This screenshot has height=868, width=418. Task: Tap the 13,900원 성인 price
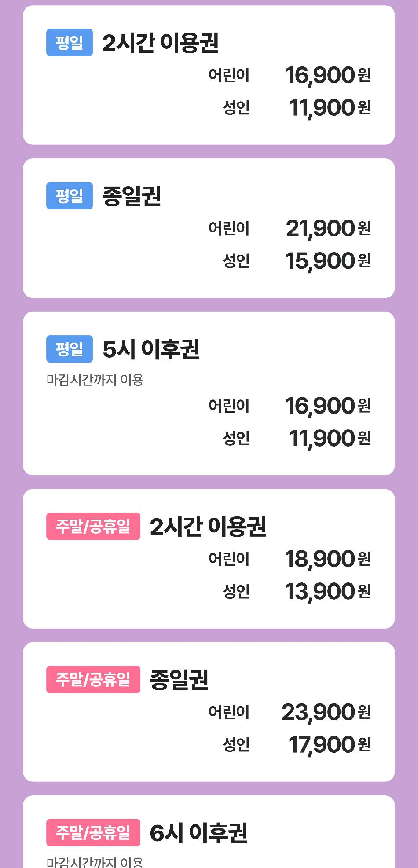click(327, 591)
